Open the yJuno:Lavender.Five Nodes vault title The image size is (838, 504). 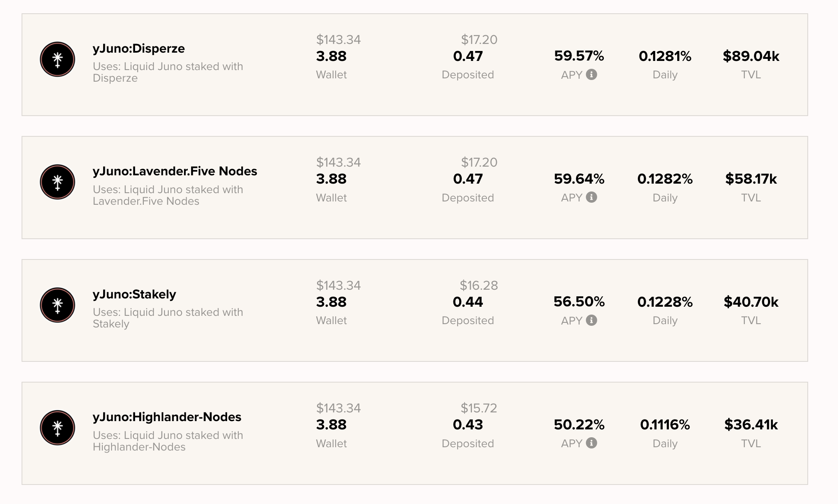pos(175,171)
